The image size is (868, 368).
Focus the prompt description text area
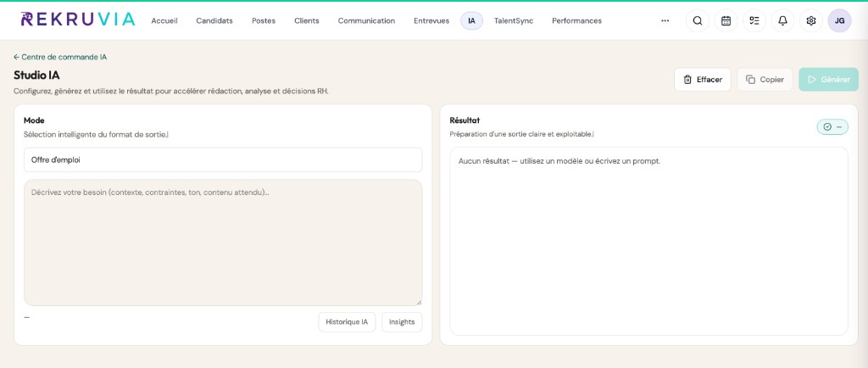pos(223,243)
